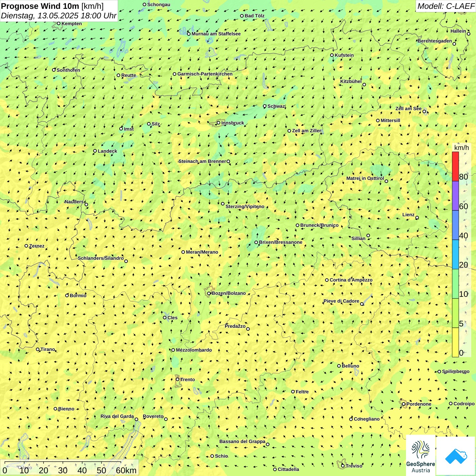
Task: Click the 'Murnau am Staffelsee' label
Action: 216,34
